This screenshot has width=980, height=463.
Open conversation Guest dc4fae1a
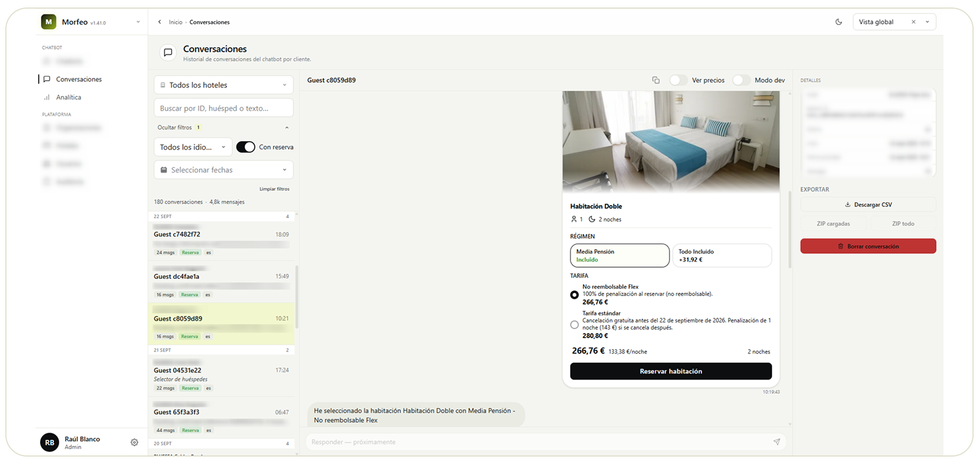coord(222,282)
